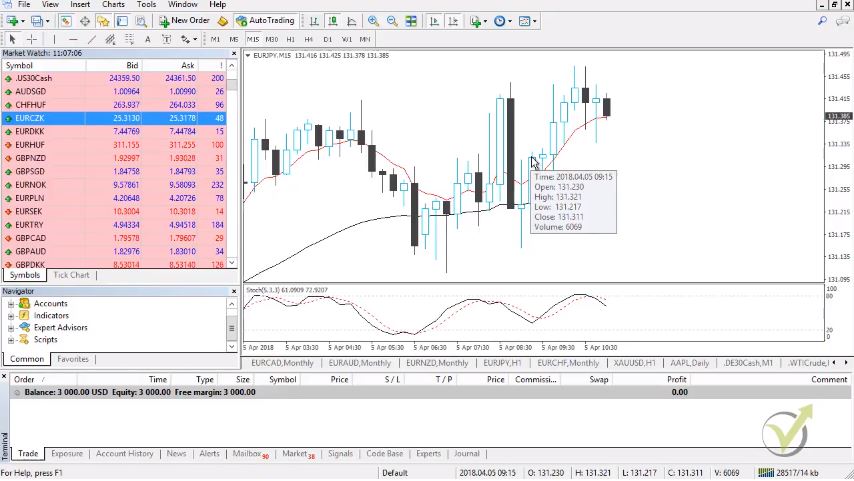Click the New Order toolbar button
The width and height of the screenshot is (854, 481).
tap(184, 20)
